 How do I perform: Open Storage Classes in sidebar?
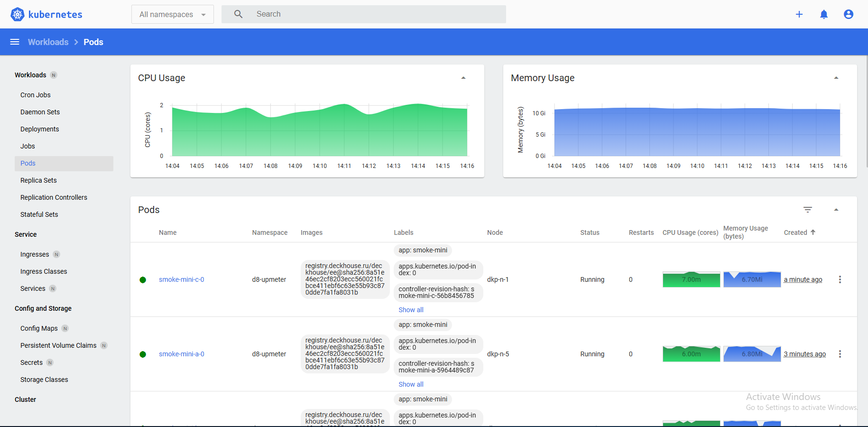click(44, 380)
